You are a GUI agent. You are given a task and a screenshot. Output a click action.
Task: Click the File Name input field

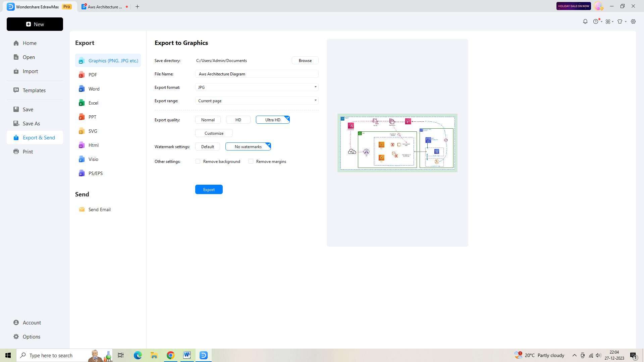257,74
